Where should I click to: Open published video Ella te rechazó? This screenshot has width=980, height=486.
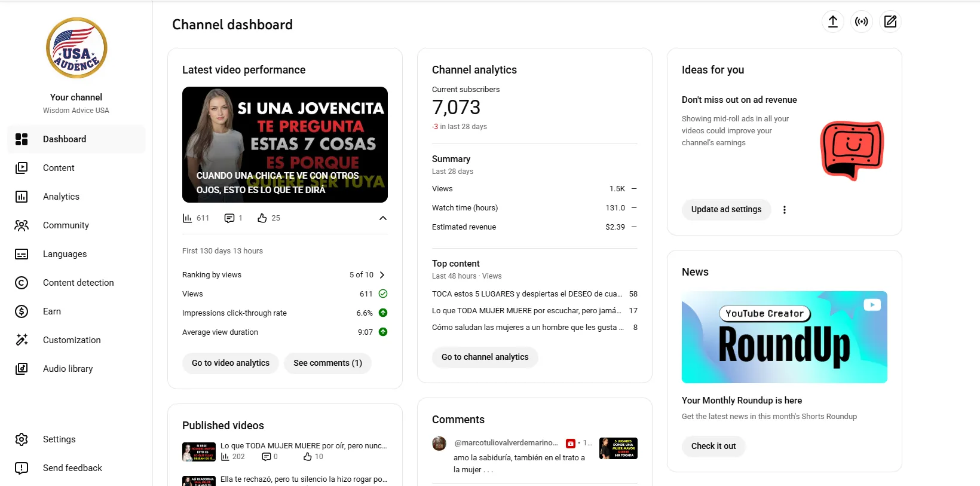[x=304, y=479]
